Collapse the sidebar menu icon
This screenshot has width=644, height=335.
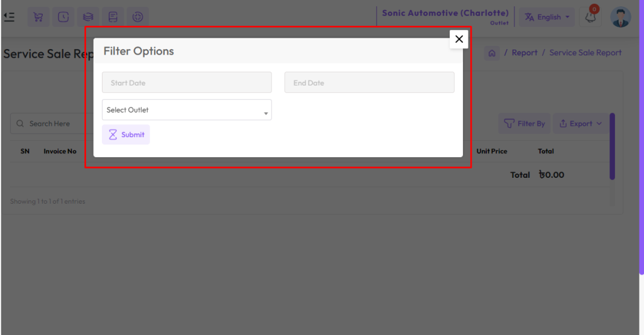pyautogui.click(x=9, y=17)
